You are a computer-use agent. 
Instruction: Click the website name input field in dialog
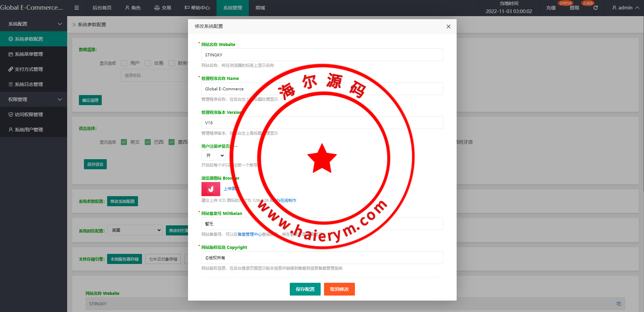(322, 55)
